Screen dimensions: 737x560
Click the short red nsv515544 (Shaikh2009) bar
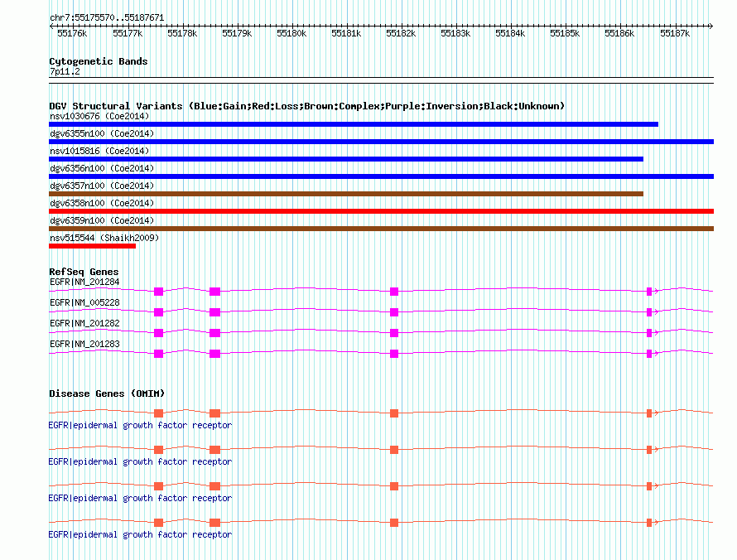92,246
